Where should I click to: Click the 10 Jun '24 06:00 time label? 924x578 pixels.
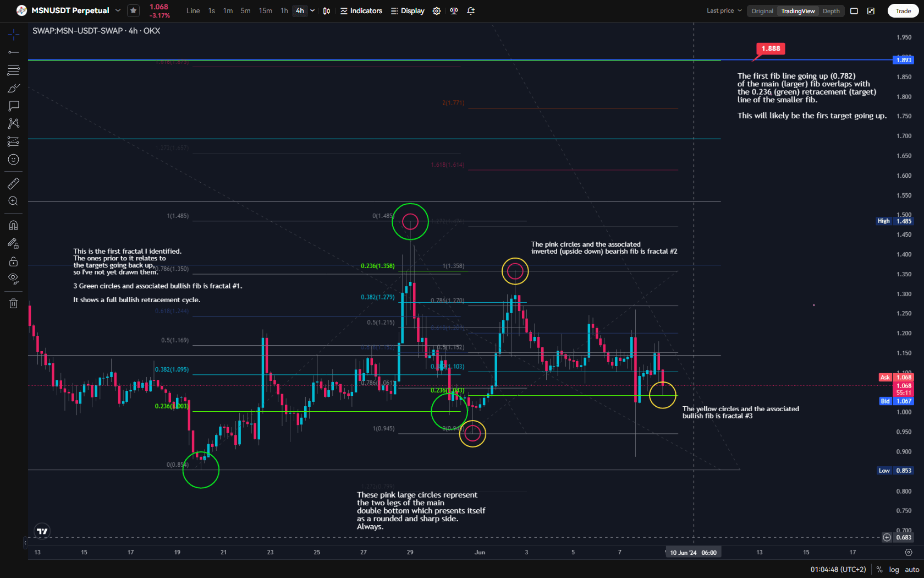(693, 553)
